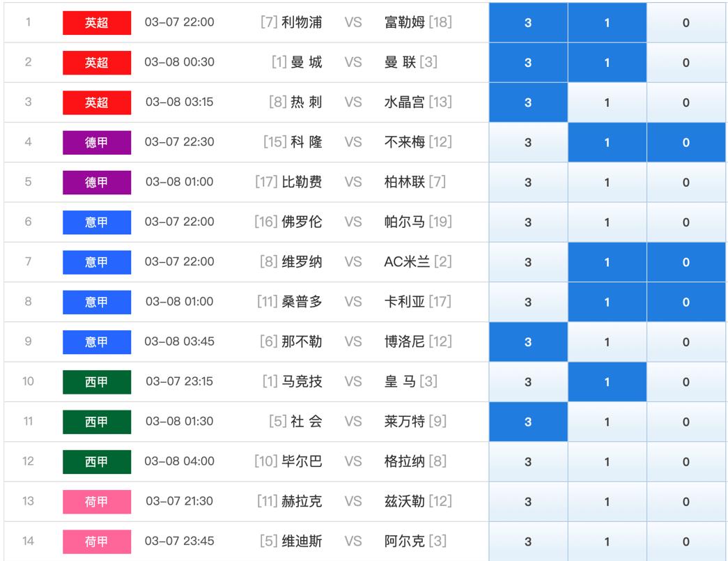This screenshot has height=561, width=728.
Task: Select the 3 pick for 维罗纳 vs AC米兰
Action: coord(528,262)
